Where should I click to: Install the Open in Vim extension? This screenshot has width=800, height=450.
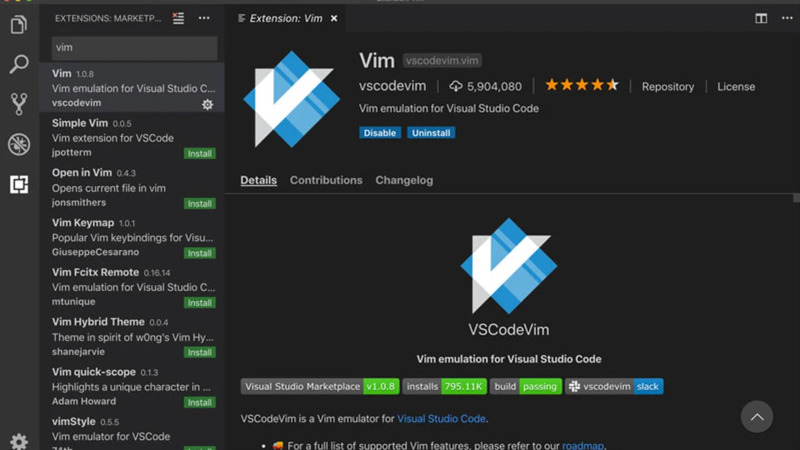click(x=199, y=204)
